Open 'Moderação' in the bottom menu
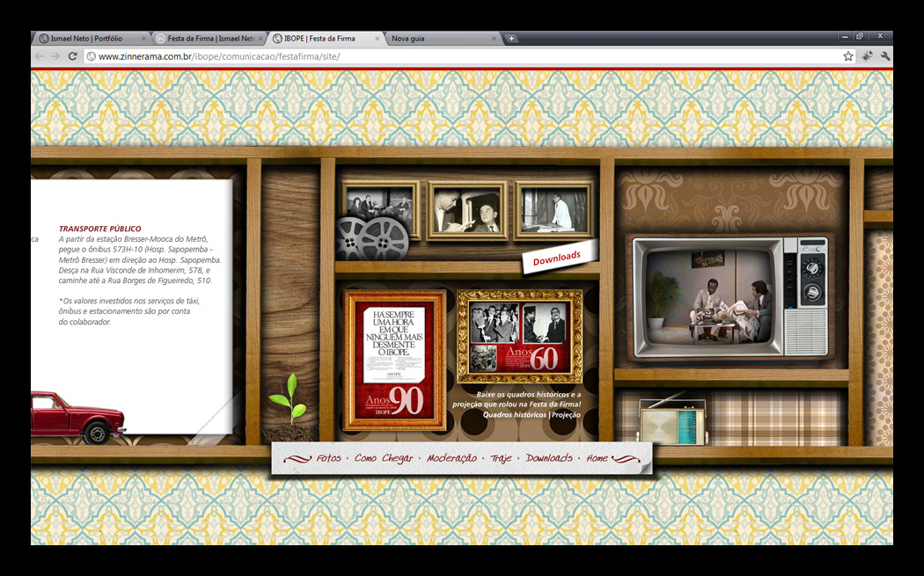The height and width of the screenshot is (576, 924). [452, 458]
